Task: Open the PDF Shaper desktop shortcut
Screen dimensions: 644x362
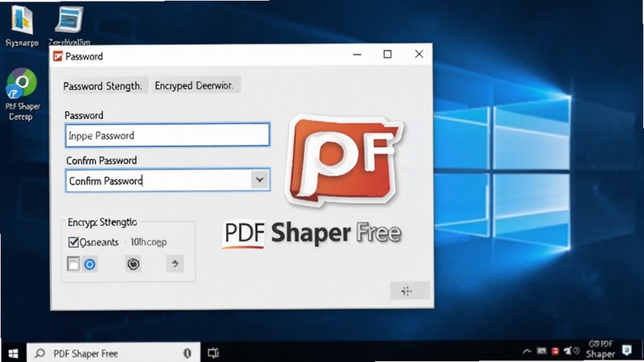Action: tap(23, 94)
